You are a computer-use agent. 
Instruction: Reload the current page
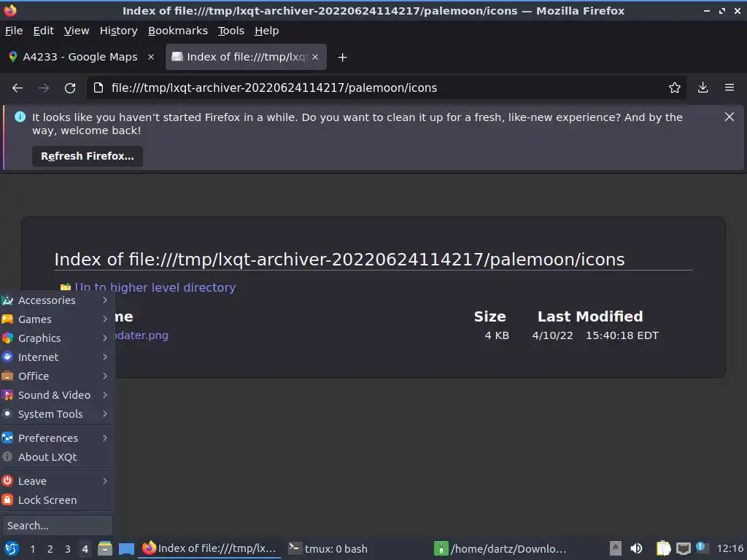70,88
